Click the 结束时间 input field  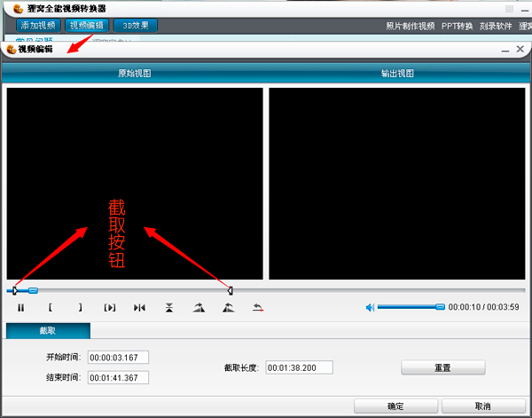[x=118, y=377]
